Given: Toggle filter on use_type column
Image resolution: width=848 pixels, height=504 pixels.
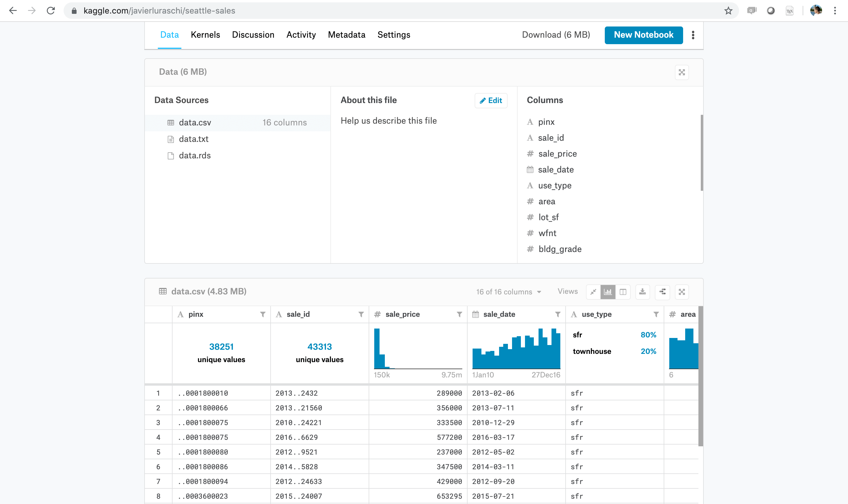Looking at the screenshot, I should tap(656, 314).
